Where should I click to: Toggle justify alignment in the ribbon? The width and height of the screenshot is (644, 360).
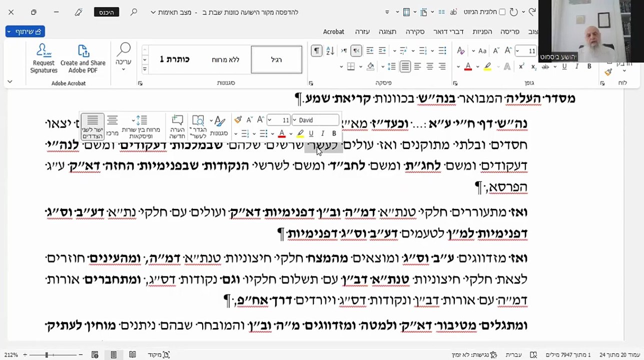pyautogui.click(x=405, y=66)
